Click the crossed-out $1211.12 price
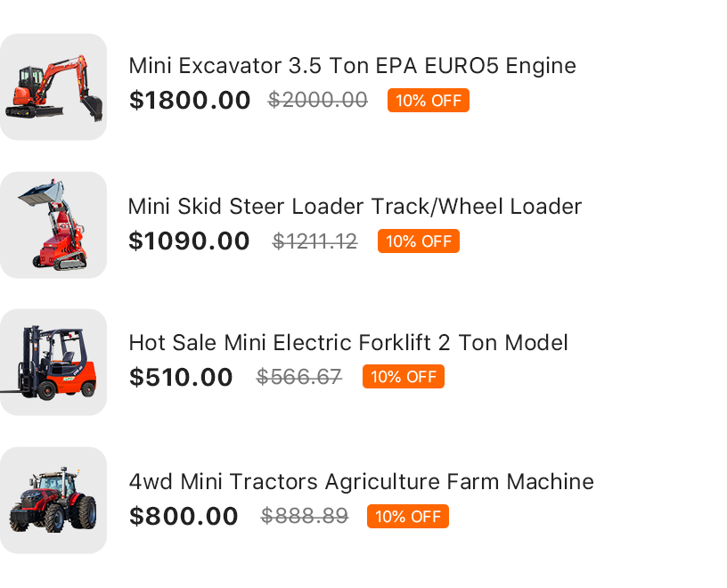This screenshot has height=588, width=727. tap(314, 241)
